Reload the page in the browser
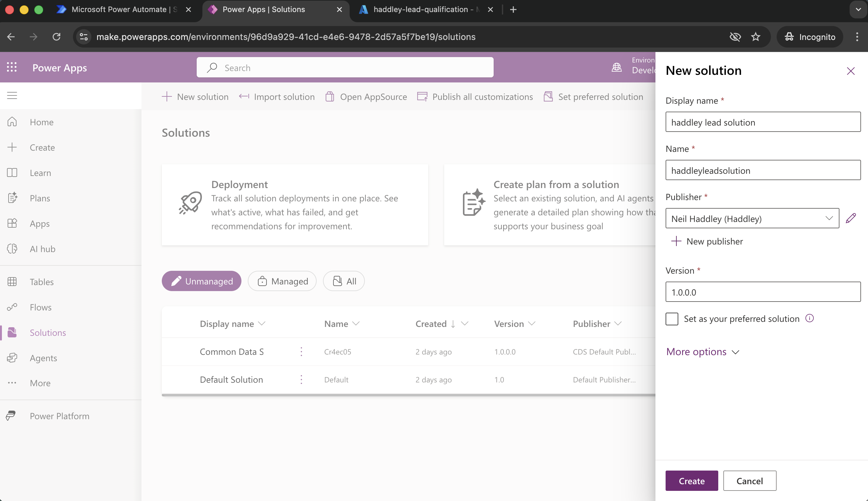The image size is (868, 501). [56, 37]
